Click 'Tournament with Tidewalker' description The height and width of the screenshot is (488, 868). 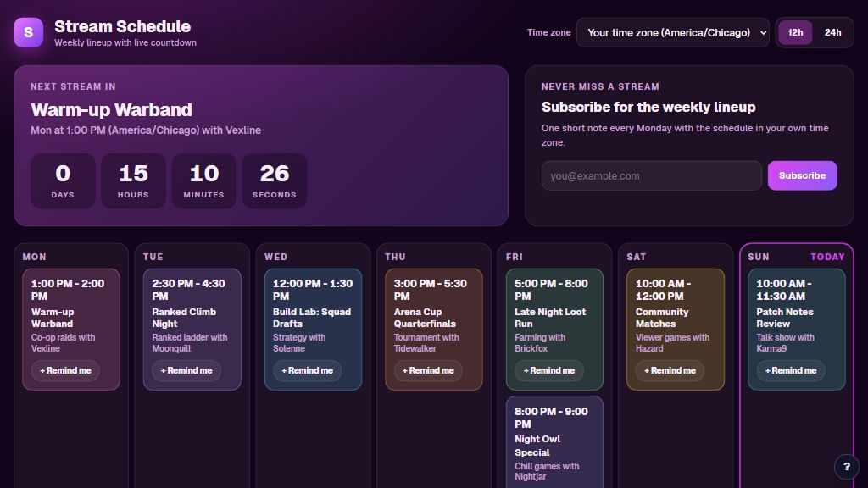coord(426,343)
